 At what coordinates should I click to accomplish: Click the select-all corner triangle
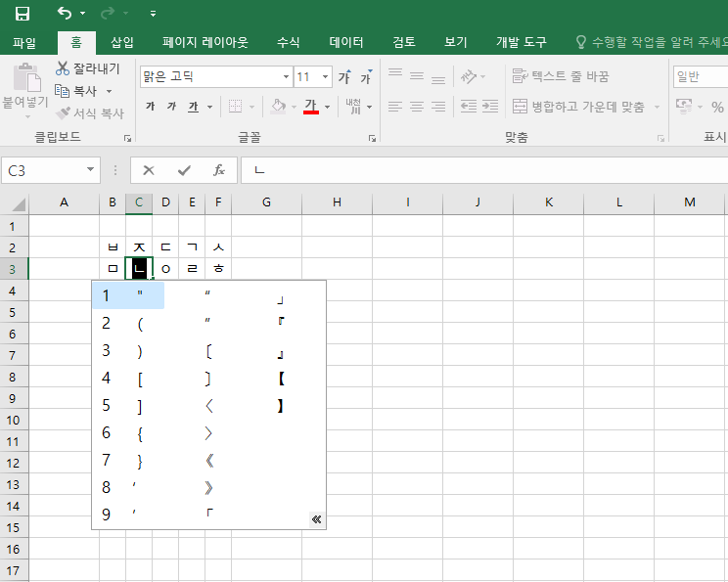[18, 203]
